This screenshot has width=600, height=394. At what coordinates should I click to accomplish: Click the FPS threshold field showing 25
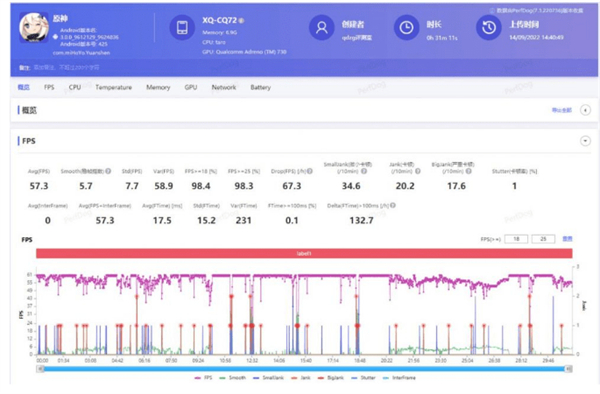pos(543,239)
